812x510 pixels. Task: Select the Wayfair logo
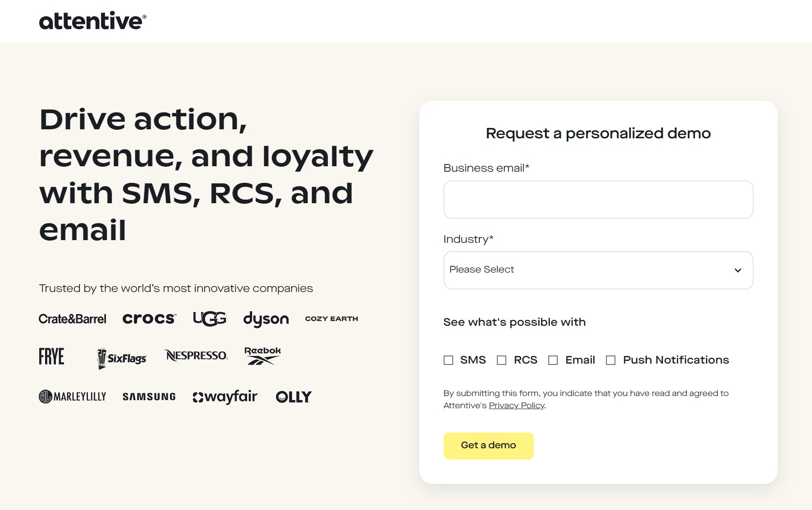click(x=226, y=397)
